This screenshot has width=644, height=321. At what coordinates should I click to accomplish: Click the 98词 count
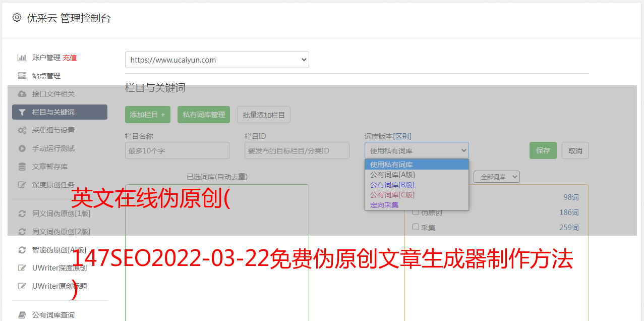(571, 197)
